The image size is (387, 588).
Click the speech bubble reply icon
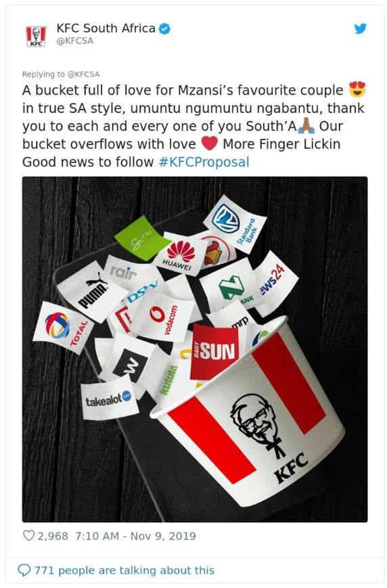24,570
